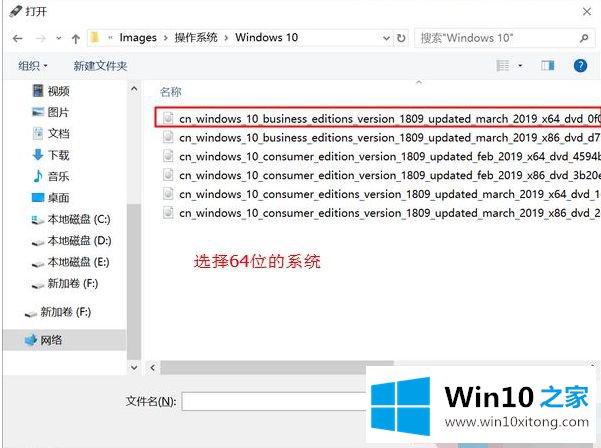Click the forward navigation arrow
This screenshot has width=601, height=448.
[40, 38]
